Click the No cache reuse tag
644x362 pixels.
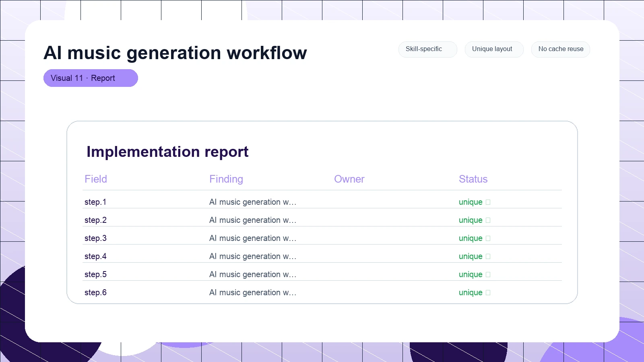tap(561, 49)
